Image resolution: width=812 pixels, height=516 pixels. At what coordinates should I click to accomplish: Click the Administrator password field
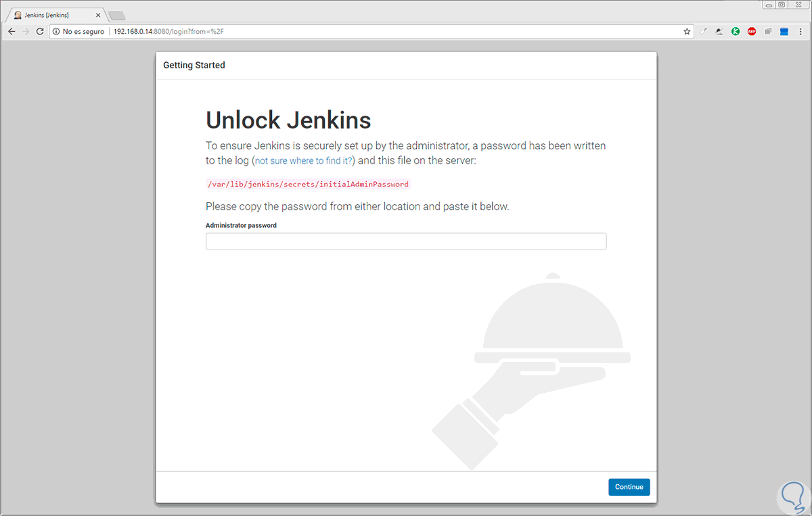tap(406, 241)
